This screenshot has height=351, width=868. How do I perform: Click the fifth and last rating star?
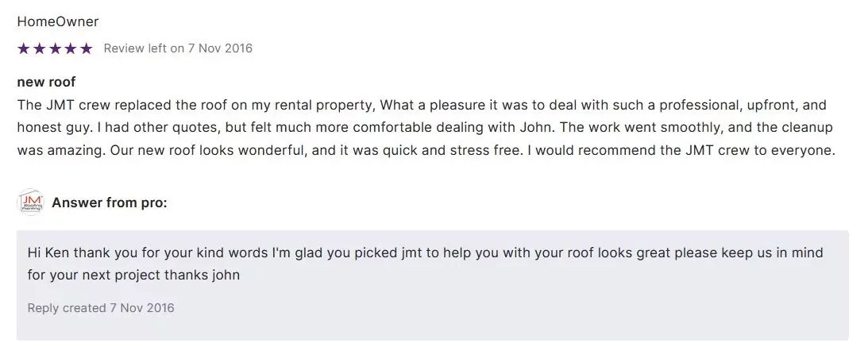point(86,48)
